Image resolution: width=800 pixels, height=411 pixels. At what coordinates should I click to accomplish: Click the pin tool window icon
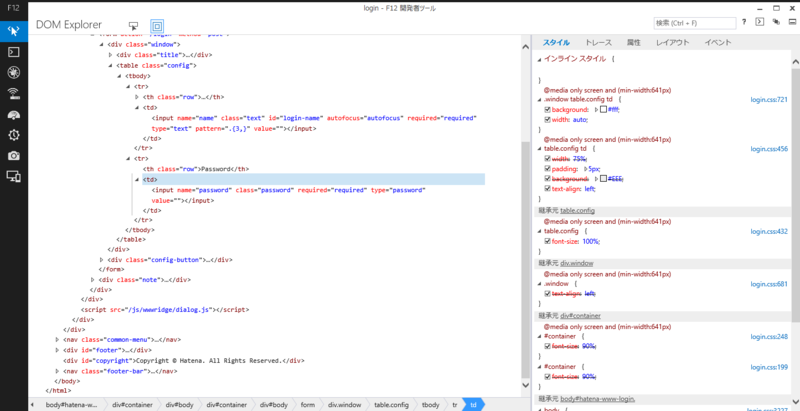tap(776, 22)
